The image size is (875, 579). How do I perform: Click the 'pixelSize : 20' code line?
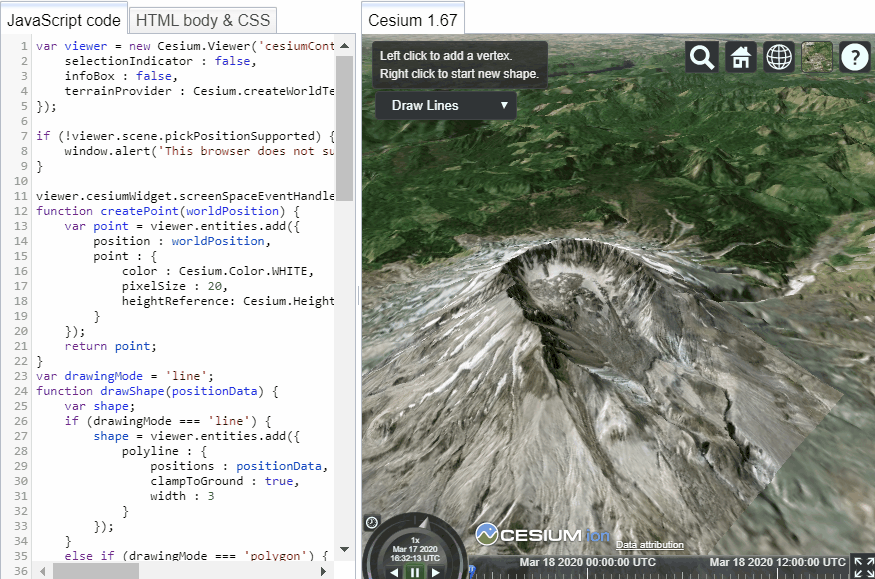coord(175,286)
